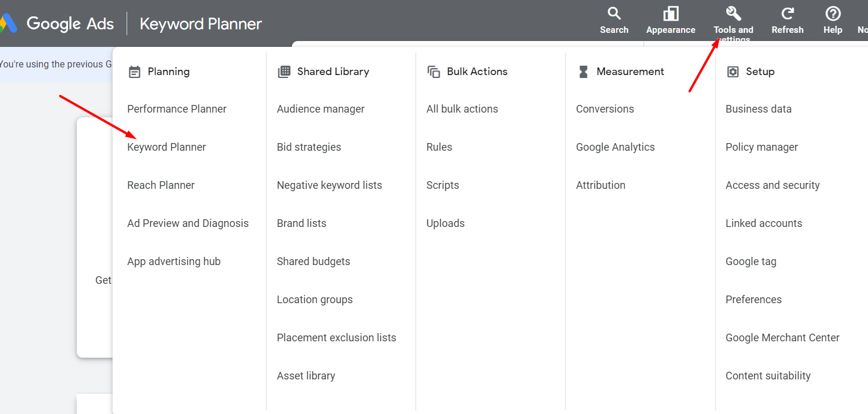Viewport: 868px width, 414px height.
Task: Open Ad Preview and Diagnosis
Action: coord(188,223)
